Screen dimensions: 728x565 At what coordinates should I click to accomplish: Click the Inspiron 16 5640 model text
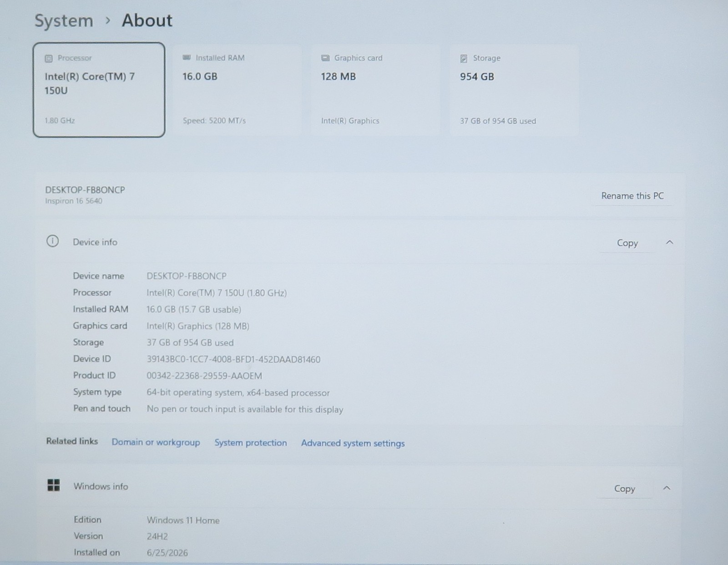(74, 201)
